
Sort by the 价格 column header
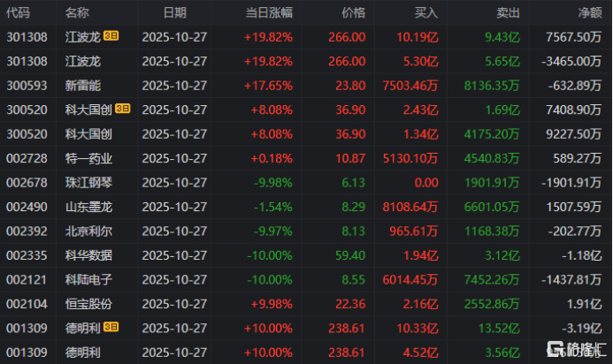(x=354, y=13)
